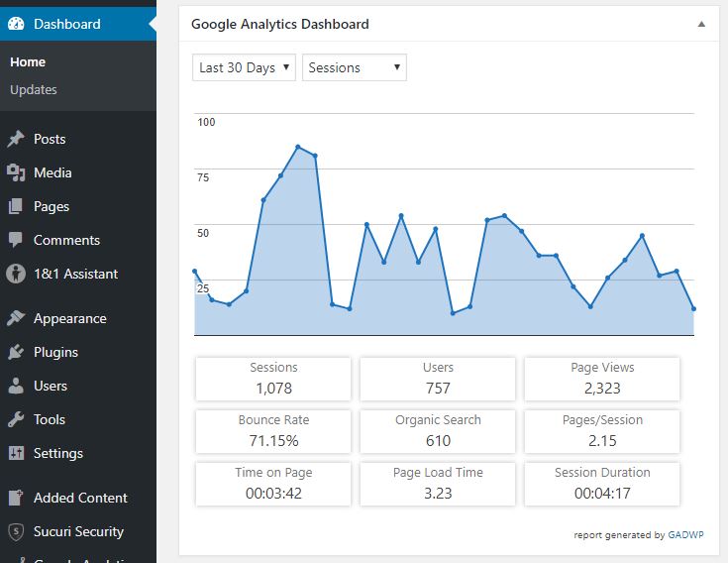Open the Posts menu
728x563 pixels.
tap(78, 139)
